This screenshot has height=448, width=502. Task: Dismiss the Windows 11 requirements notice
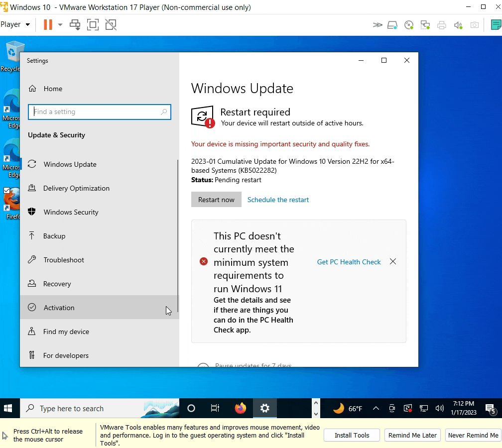click(393, 261)
